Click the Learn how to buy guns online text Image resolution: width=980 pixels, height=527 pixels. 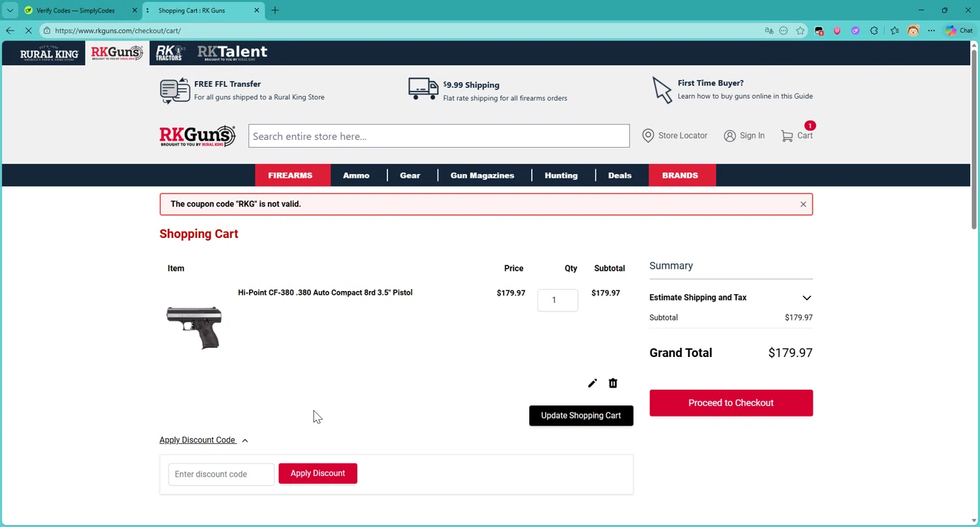pos(745,96)
